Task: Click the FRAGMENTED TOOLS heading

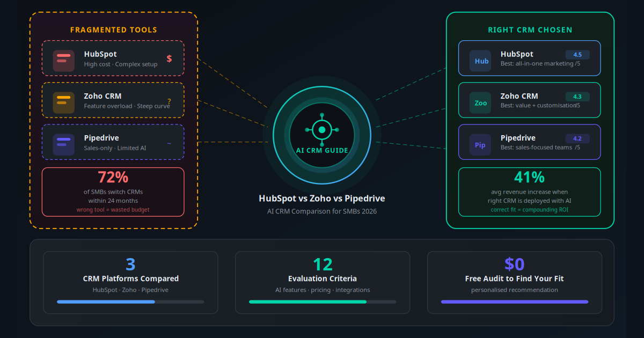Action: [x=114, y=30]
